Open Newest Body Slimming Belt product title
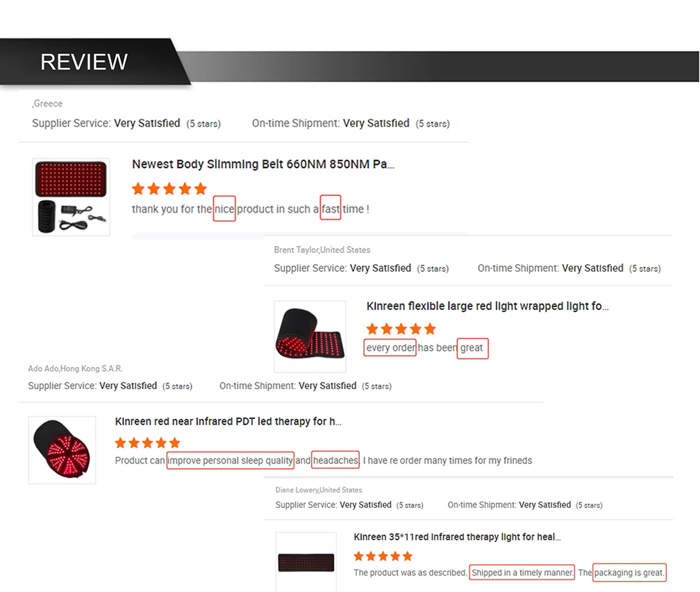The height and width of the screenshot is (592, 700). (x=263, y=164)
